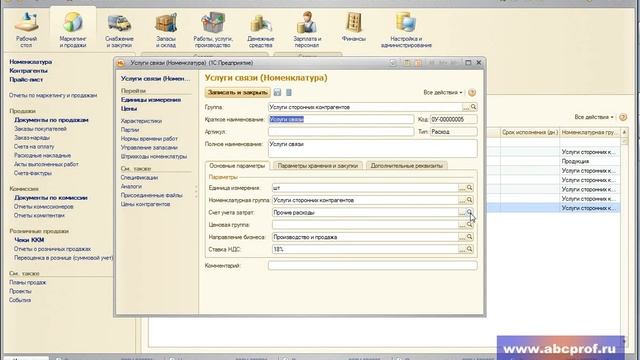Open Единицы измерения in dialog navigation
The height and width of the screenshot is (360, 640).
pos(151,100)
